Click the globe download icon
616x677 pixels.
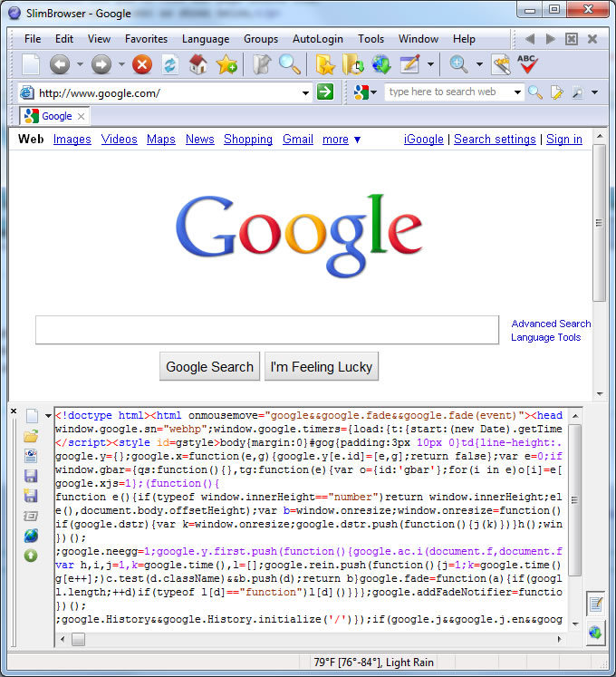(381, 64)
